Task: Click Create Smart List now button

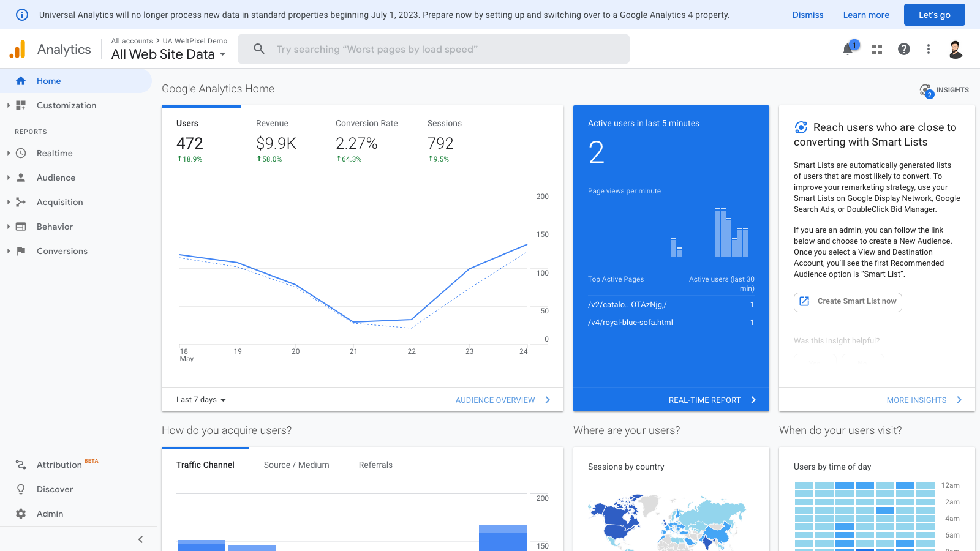Action: tap(848, 301)
